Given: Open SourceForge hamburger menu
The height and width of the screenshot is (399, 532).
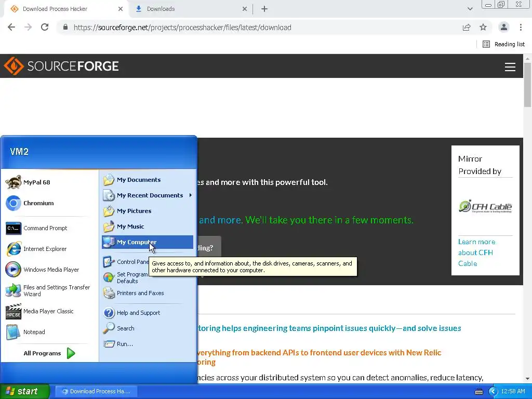Looking at the screenshot, I should point(510,67).
